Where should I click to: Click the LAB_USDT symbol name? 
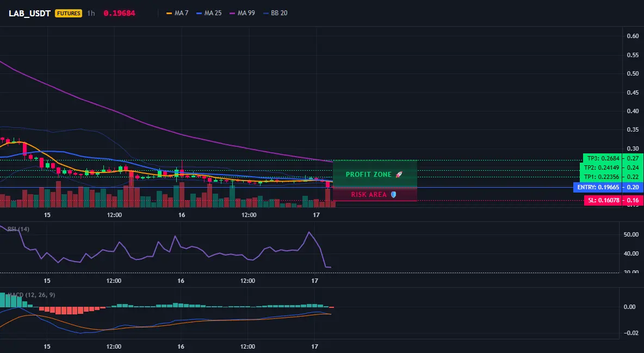[29, 13]
